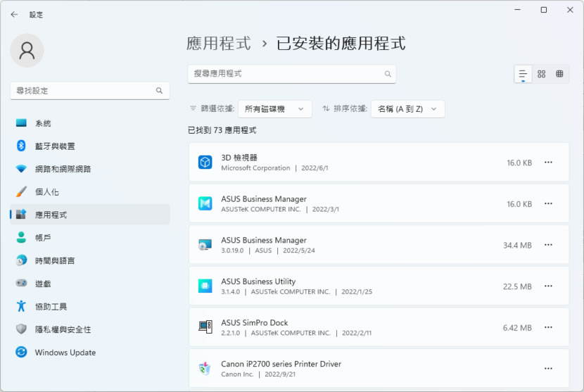Open the 所有磁碟機 filter dropdown
Viewport: 584px width, 392px height.
(274, 109)
